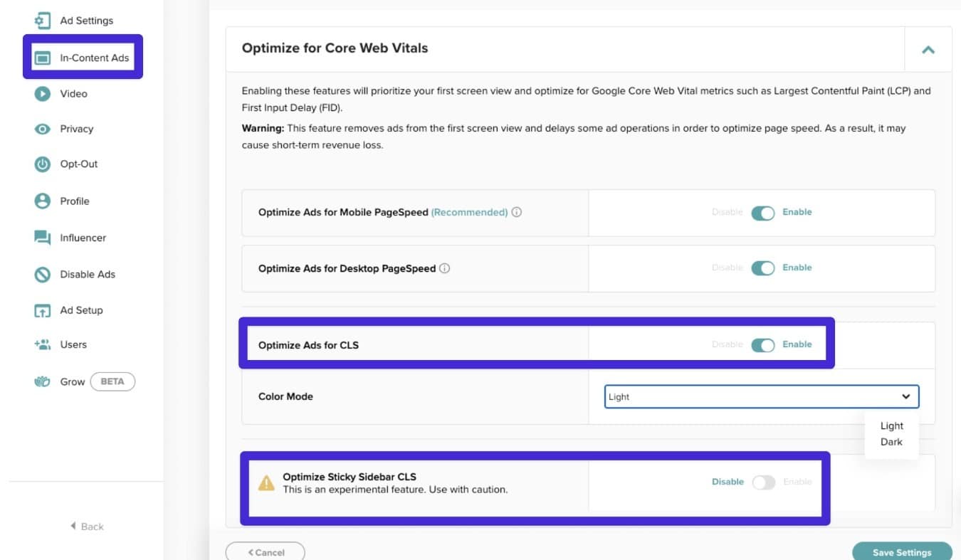This screenshot has width=961, height=560.
Task: Open the Influencer section icon
Action: point(43,237)
